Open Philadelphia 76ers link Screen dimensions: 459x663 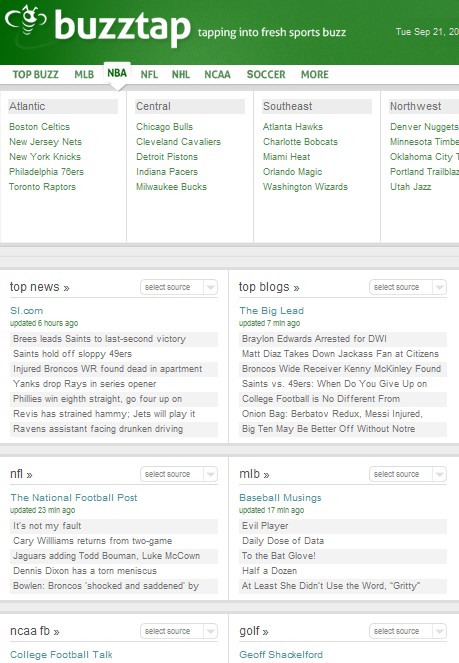[46, 172]
